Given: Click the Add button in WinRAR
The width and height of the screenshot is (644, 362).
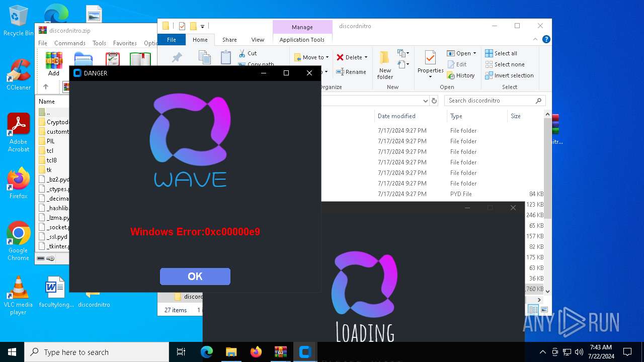Looking at the screenshot, I should click(54, 64).
